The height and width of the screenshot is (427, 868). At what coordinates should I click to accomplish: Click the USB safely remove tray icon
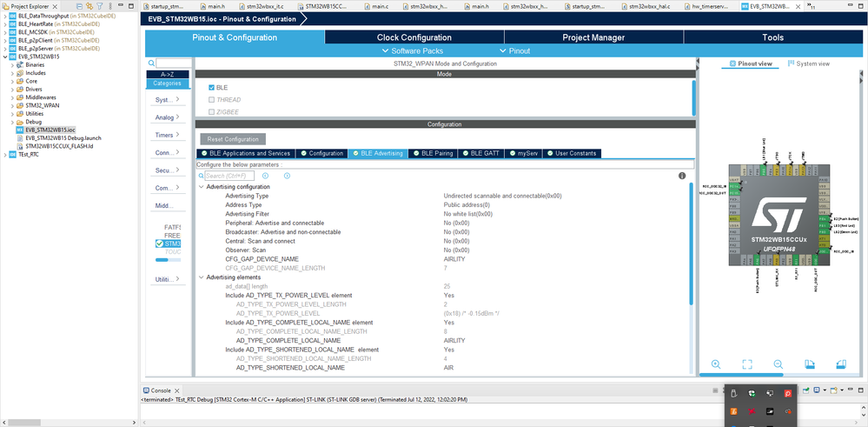point(734,393)
